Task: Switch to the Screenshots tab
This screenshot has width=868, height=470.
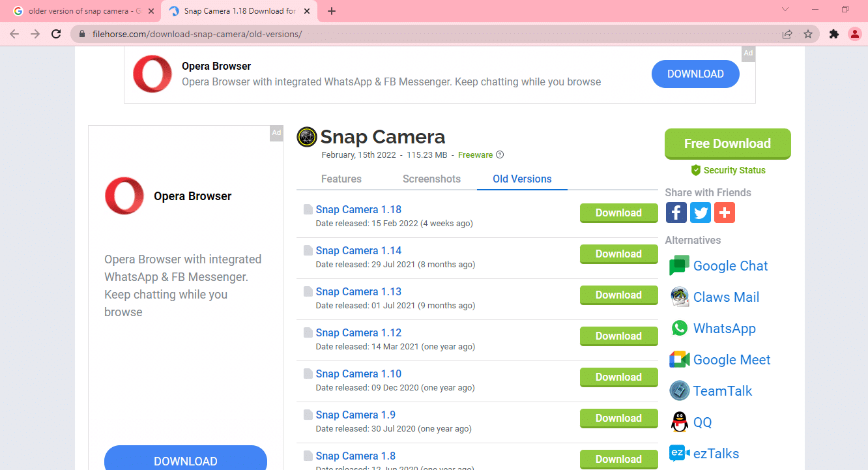Action: point(431,179)
